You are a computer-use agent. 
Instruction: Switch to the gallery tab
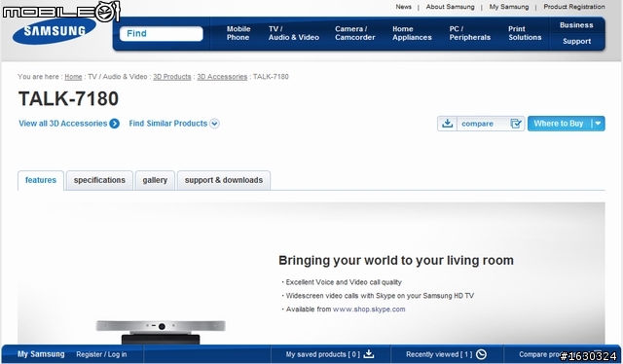click(x=155, y=180)
